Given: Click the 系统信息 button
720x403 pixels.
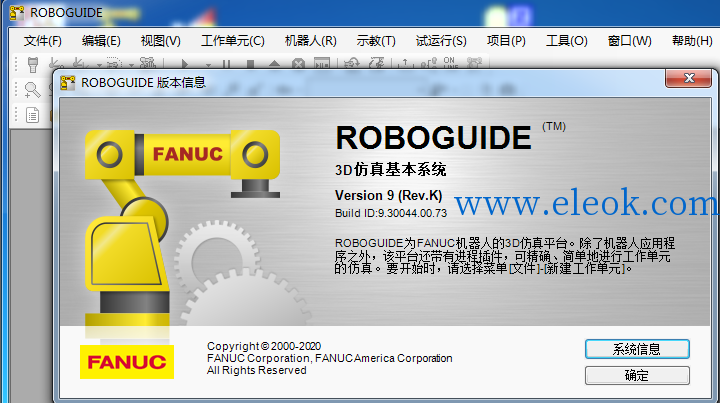Looking at the screenshot, I should (x=637, y=349).
